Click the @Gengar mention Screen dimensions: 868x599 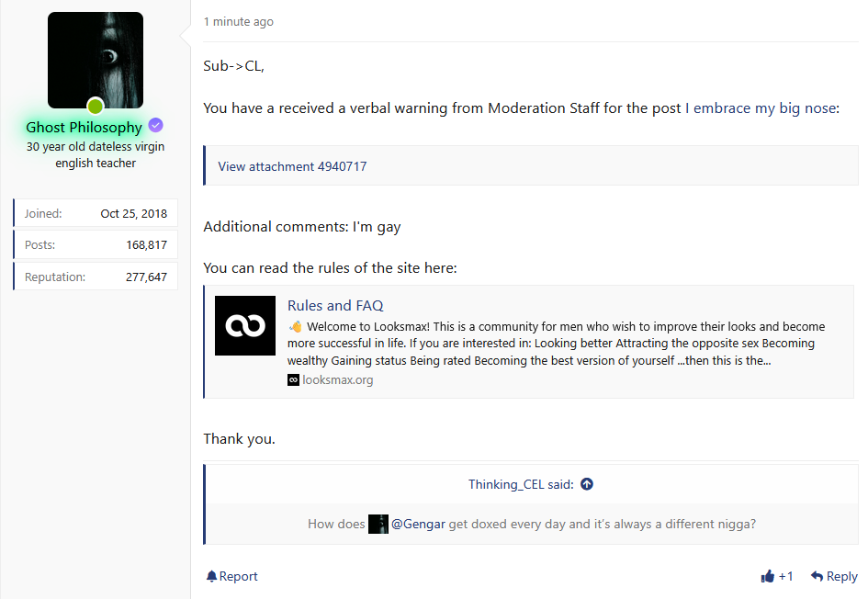[x=418, y=524]
